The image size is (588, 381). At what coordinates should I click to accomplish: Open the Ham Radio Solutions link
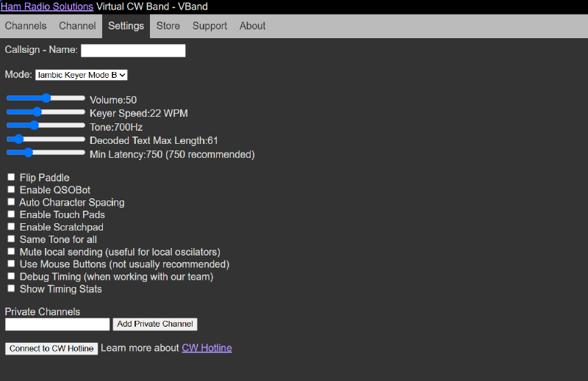point(47,7)
